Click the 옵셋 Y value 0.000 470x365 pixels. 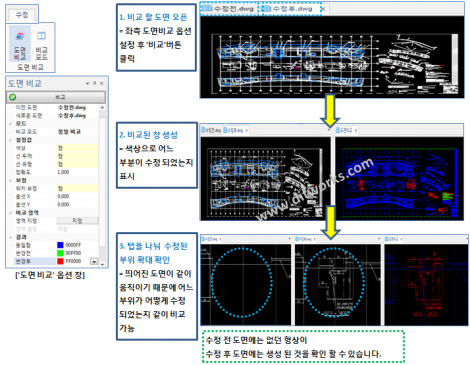(x=63, y=204)
